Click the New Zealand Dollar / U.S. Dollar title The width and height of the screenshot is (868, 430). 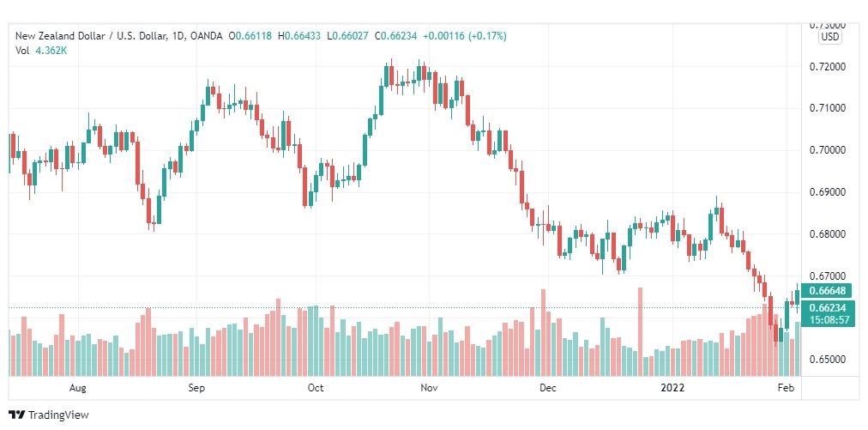pos(91,36)
